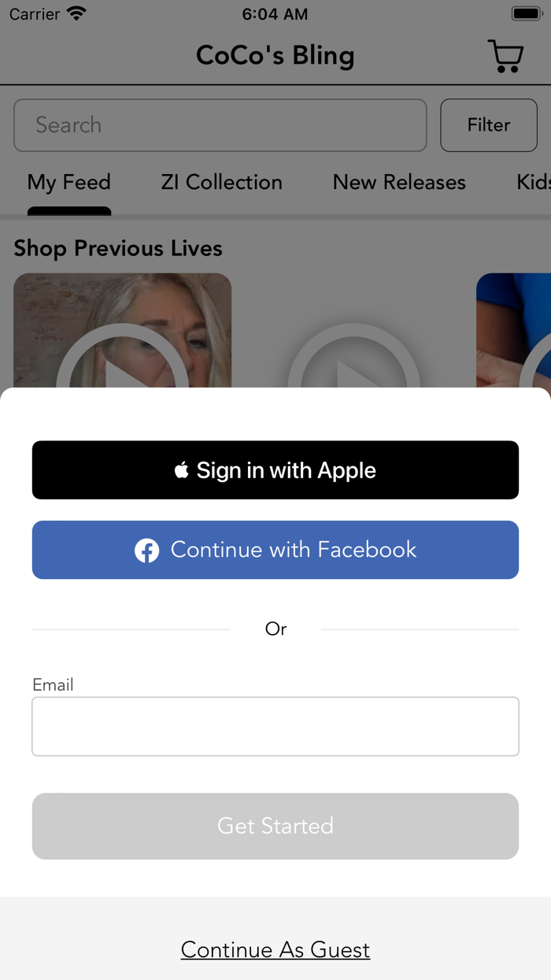
Task: Play the middle previous live video
Action: tap(354, 356)
